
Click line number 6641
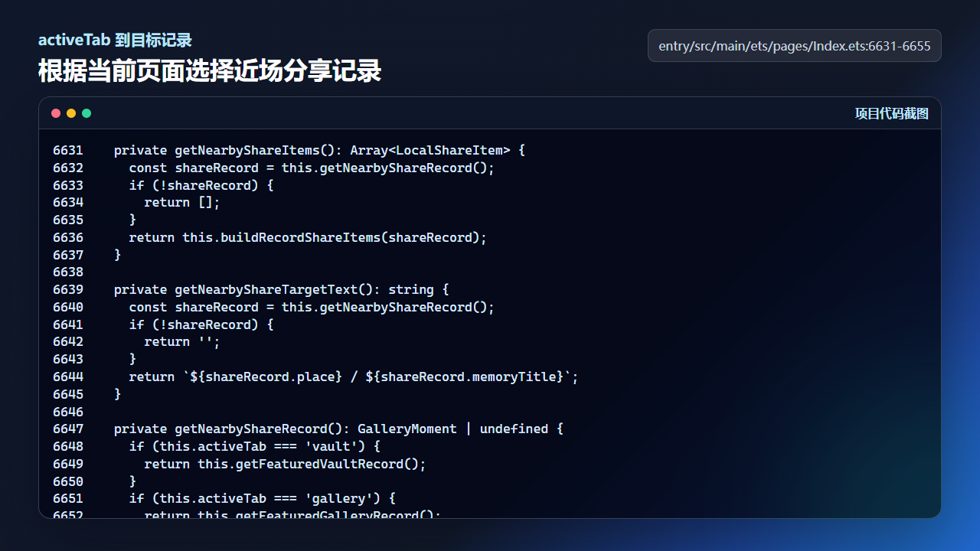(x=68, y=324)
